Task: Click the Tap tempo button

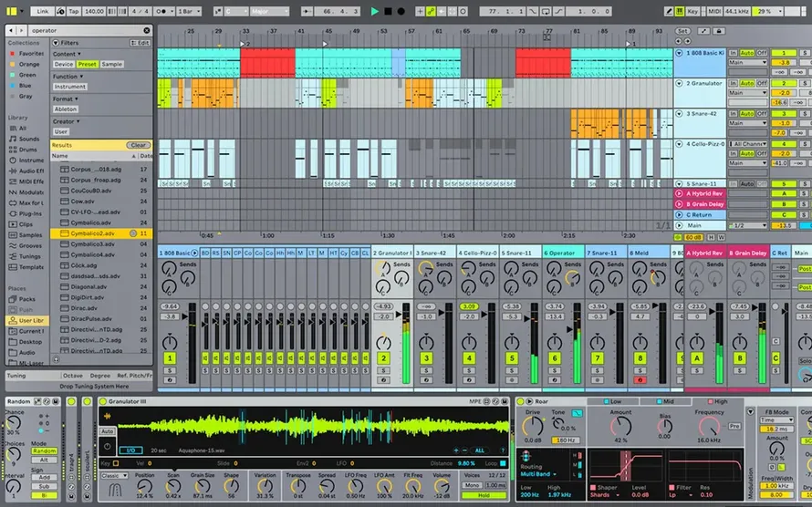Action: 74,11
